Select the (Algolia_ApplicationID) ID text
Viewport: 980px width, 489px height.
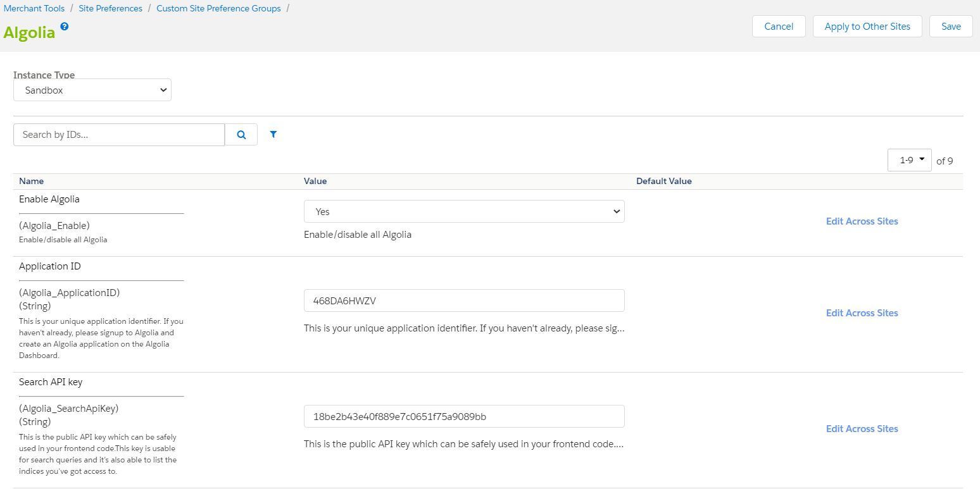pyautogui.click(x=70, y=293)
